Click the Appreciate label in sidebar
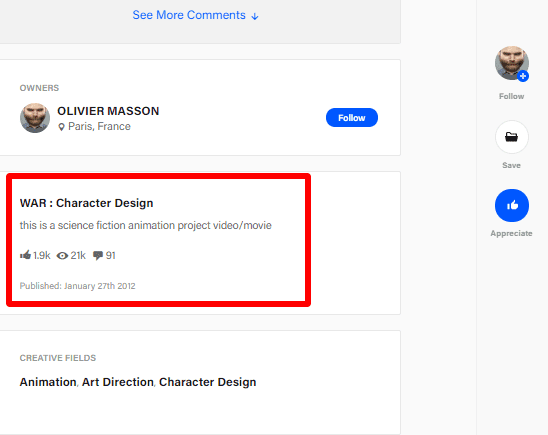 point(511,233)
